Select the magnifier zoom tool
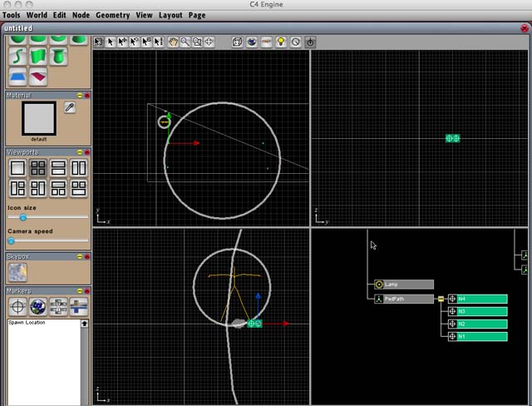 click(x=185, y=42)
